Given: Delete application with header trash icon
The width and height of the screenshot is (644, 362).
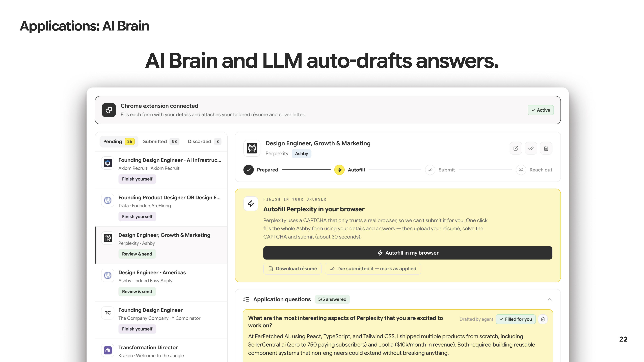Looking at the screenshot, I should [x=546, y=148].
